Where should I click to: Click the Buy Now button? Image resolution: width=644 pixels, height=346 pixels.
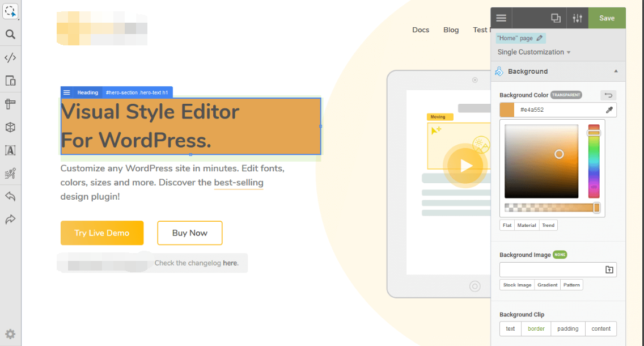tap(190, 233)
